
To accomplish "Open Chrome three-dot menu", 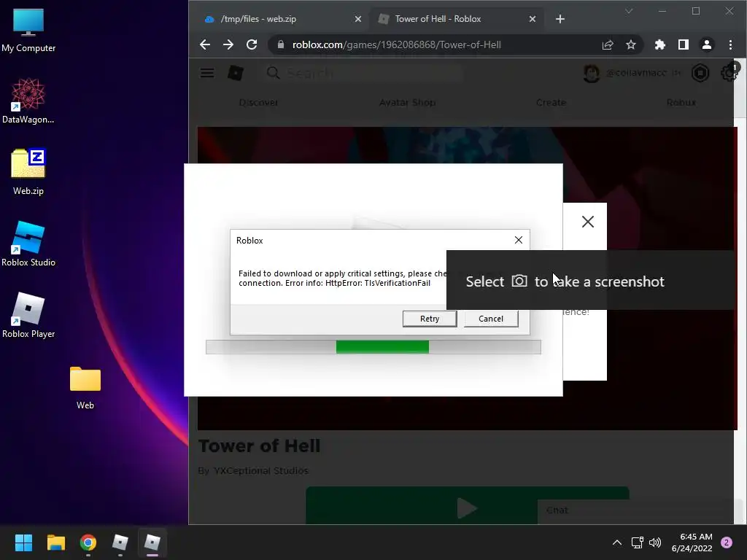I will (x=730, y=44).
